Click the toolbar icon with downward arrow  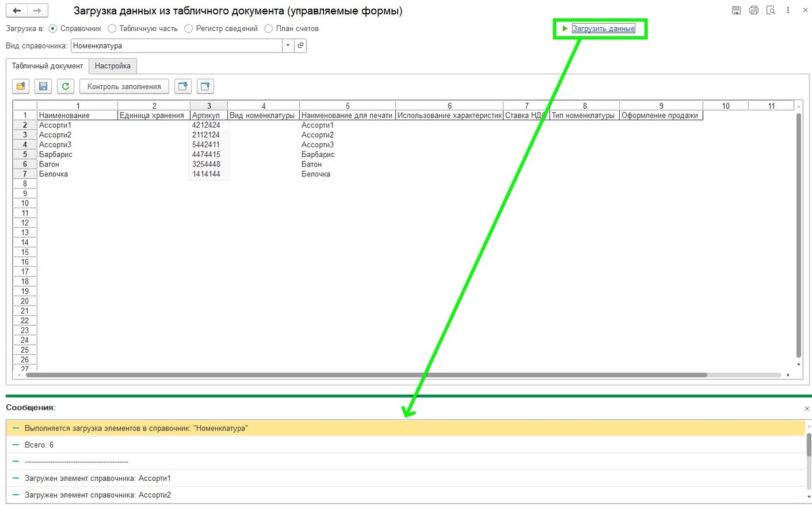tap(183, 86)
